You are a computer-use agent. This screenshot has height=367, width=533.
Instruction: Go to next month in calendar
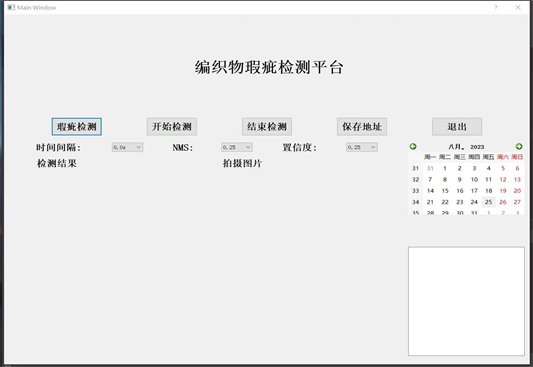[x=519, y=146]
